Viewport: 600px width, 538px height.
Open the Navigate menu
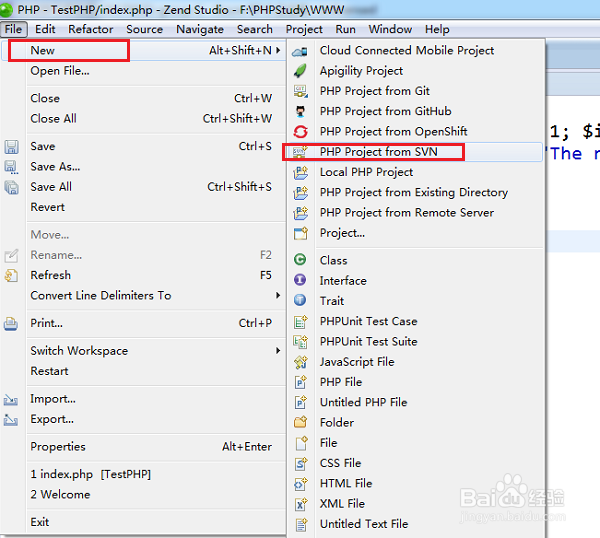click(200, 29)
